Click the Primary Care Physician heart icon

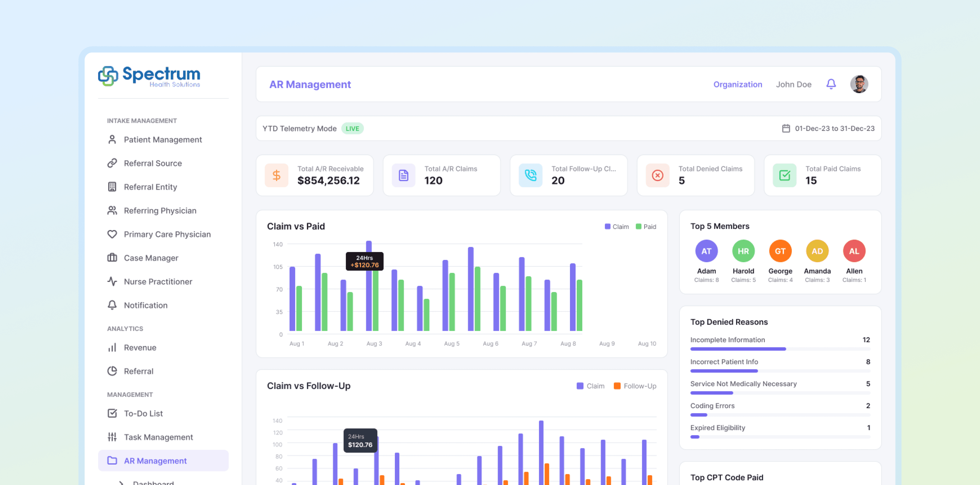112,234
